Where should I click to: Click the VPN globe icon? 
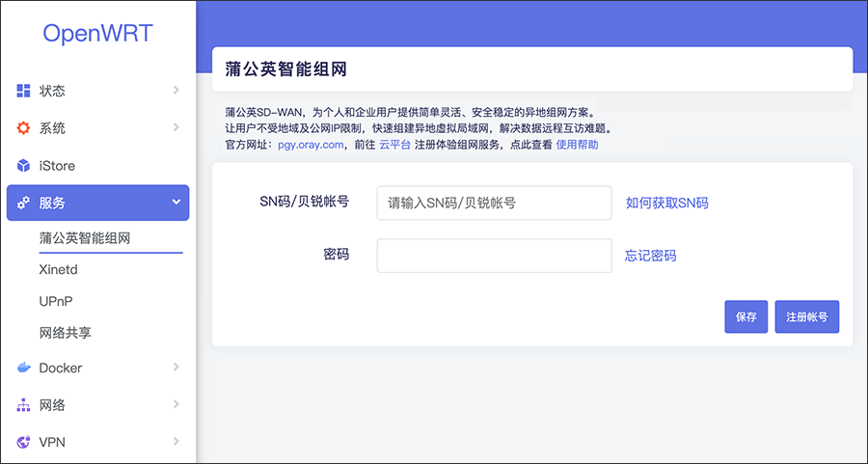click(23, 442)
